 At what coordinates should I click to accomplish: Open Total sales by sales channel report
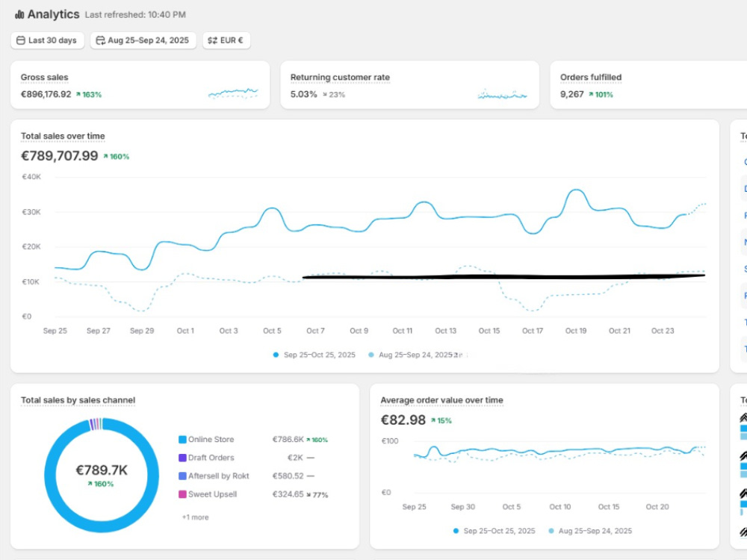pyautogui.click(x=78, y=400)
